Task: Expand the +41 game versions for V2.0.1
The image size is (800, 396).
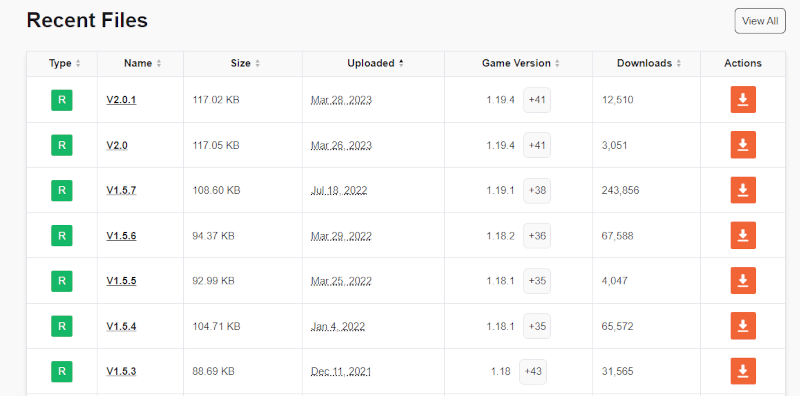Action: coord(537,100)
